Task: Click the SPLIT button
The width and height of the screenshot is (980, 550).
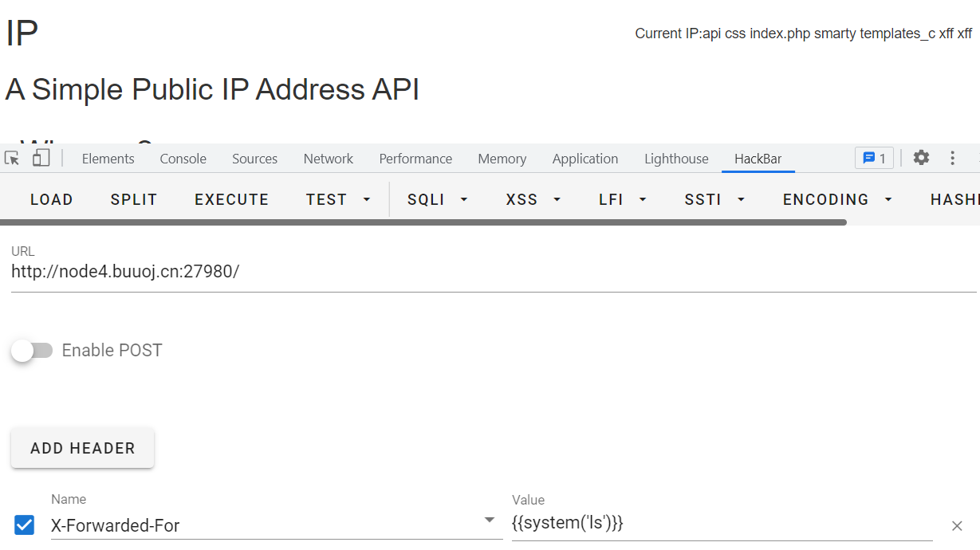Action: pyautogui.click(x=134, y=199)
